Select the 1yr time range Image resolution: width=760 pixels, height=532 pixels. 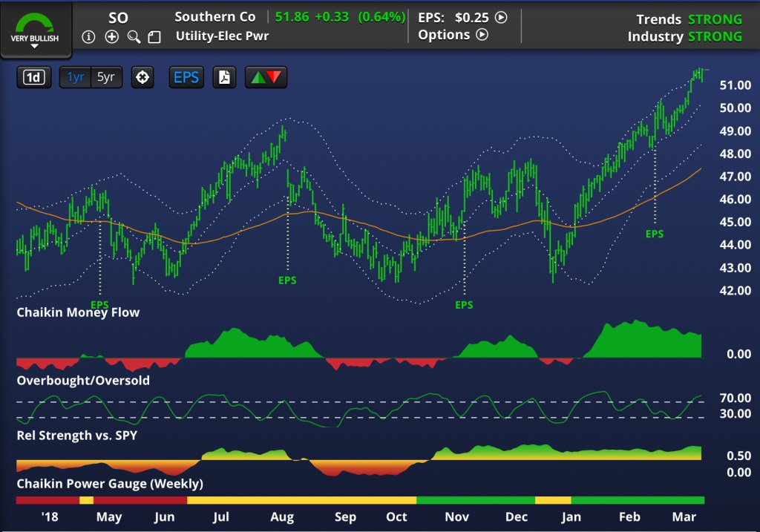click(x=76, y=77)
